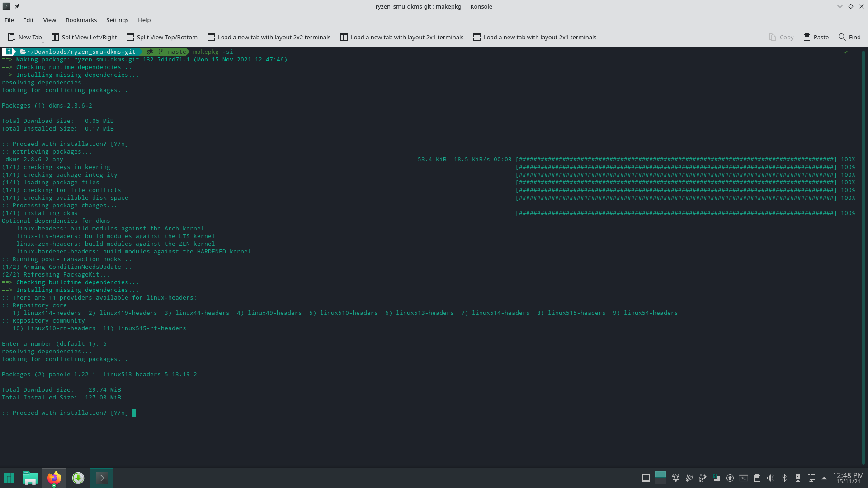868x488 pixels.
Task: Select Konsole task in taskbar
Action: tap(102, 478)
